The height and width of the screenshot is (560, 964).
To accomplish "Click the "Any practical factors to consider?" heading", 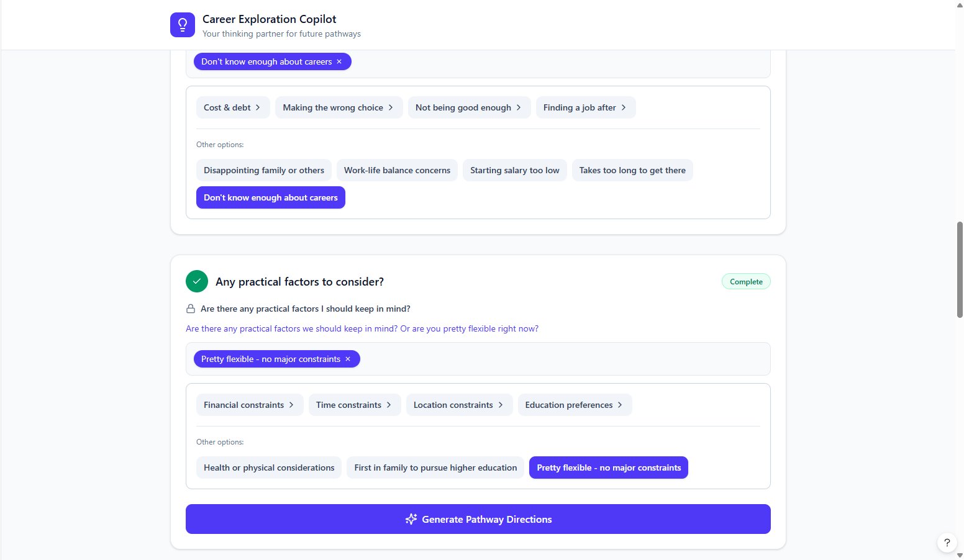I will coord(299,281).
